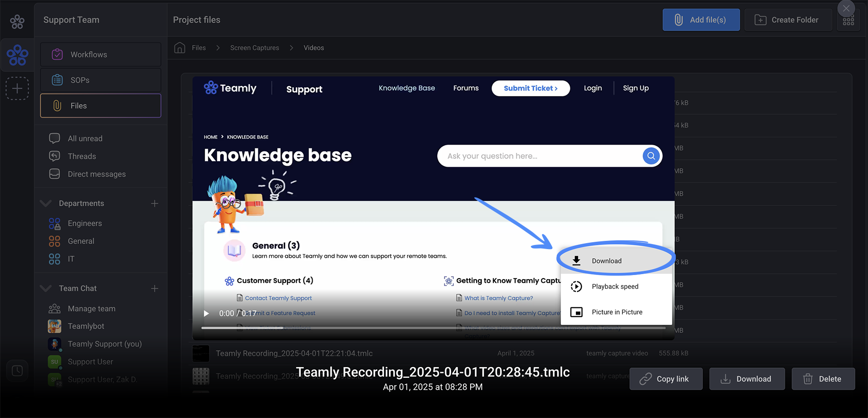Collapse the Team Chat section

click(x=46, y=288)
